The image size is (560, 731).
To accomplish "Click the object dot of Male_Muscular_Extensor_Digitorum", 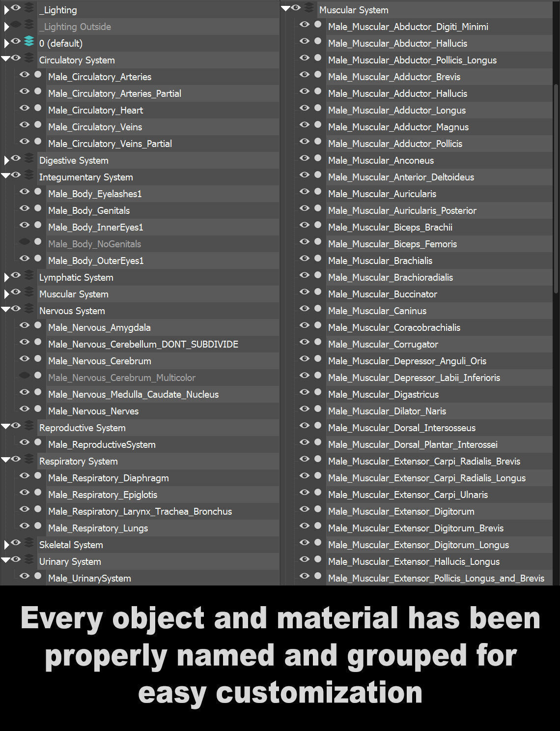I will (318, 509).
